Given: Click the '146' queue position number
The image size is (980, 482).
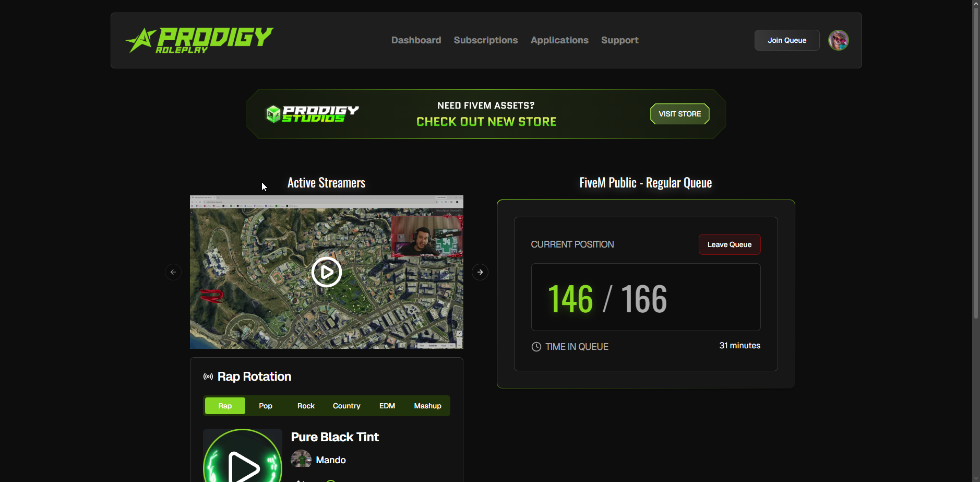Looking at the screenshot, I should point(570,299).
